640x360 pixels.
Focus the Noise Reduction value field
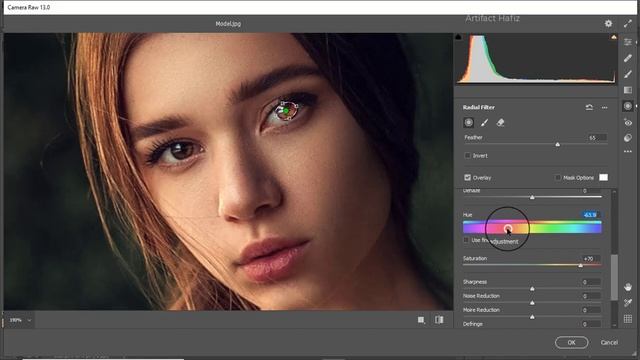coord(591,296)
